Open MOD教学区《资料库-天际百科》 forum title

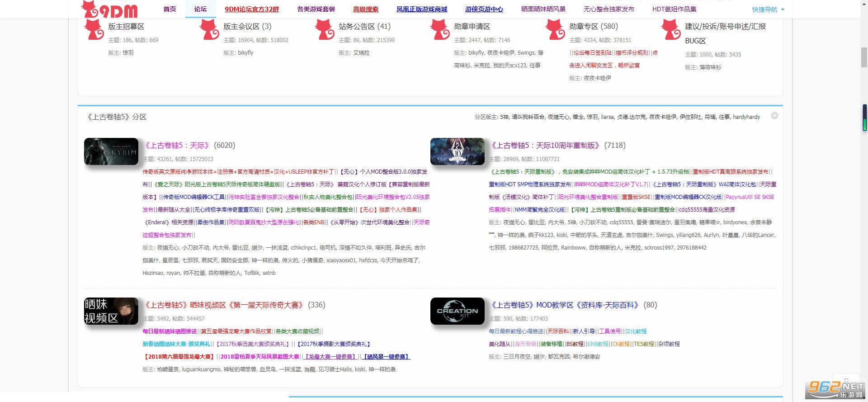pos(565,305)
